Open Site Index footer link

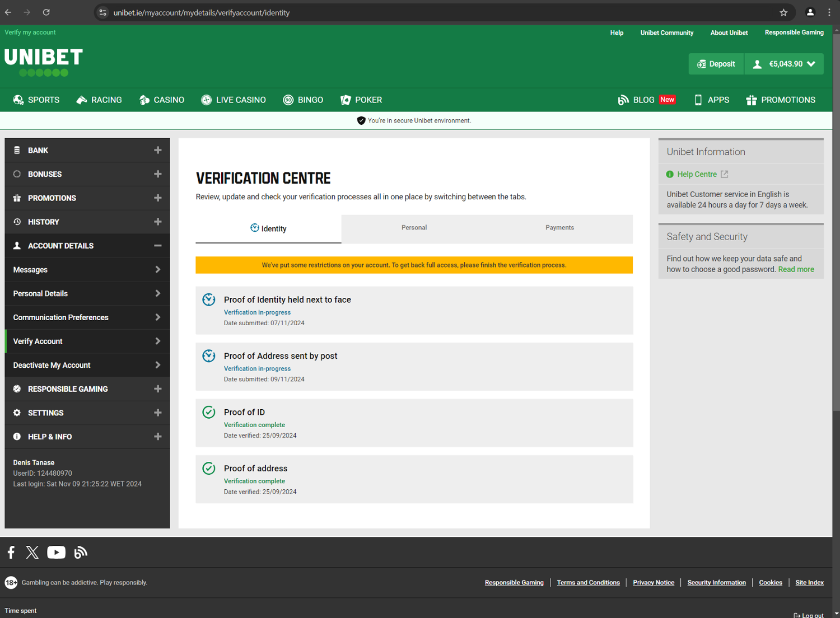click(809, 583)
